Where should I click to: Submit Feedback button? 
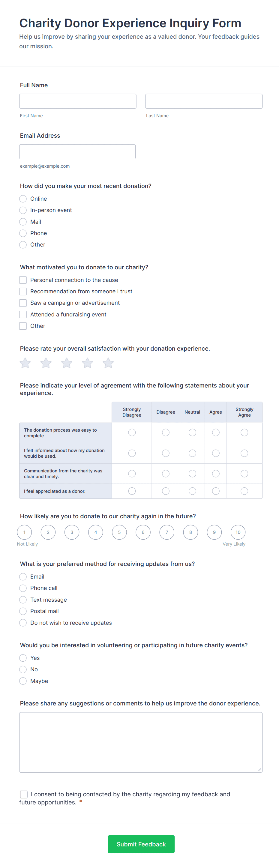pos(141,844)
